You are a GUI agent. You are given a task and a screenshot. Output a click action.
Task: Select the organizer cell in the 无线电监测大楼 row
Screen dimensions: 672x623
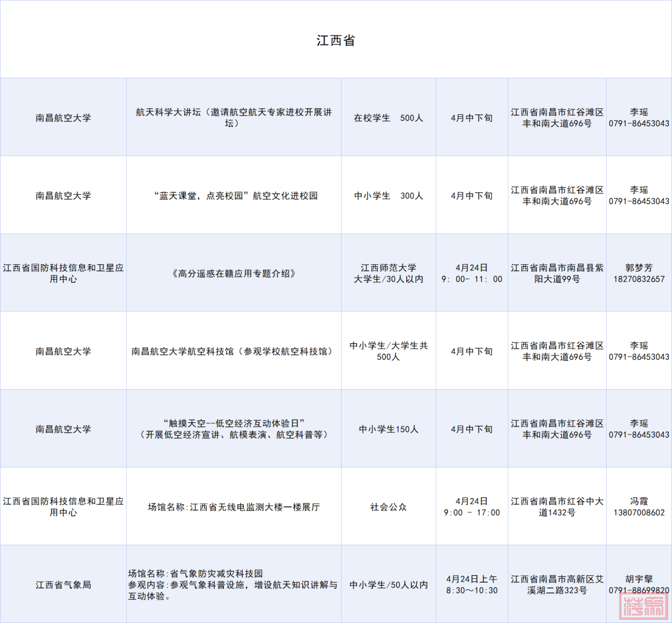point(63,507)
